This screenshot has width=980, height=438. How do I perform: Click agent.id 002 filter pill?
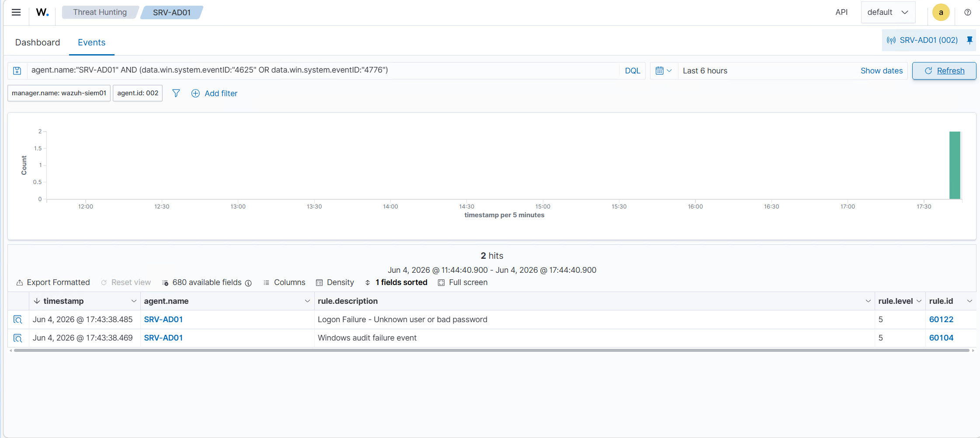pyautogui.click(x=138, y=93)
